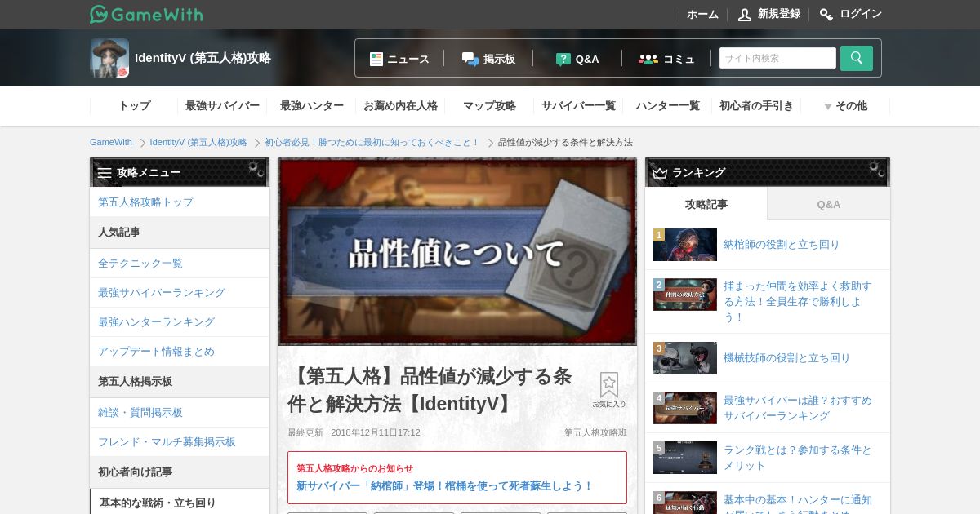980x514 pixels.
Task: Open マップ攻略 menu item
Action: [x=489, y=106]
